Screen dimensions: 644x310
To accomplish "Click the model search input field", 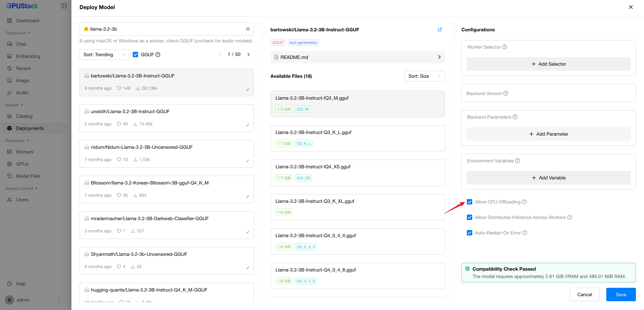I will 167,29.
